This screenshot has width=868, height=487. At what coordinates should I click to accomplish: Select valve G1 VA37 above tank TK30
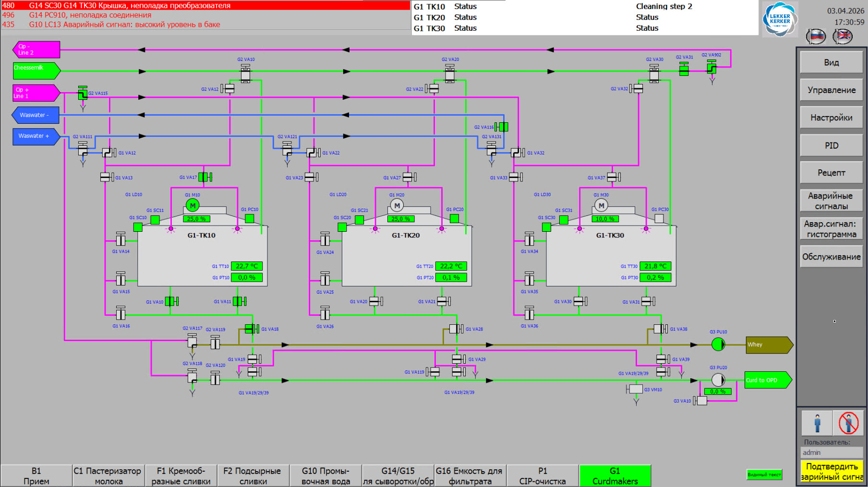(614, 177)
